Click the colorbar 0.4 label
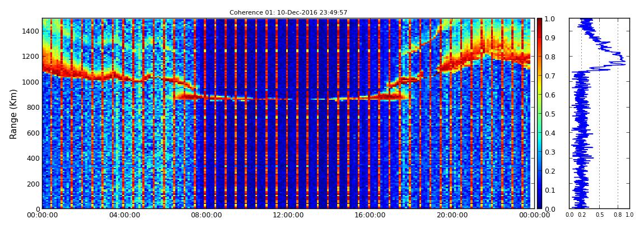The height and width of the screenshot is (228, 644). click(x=550, y=133)
